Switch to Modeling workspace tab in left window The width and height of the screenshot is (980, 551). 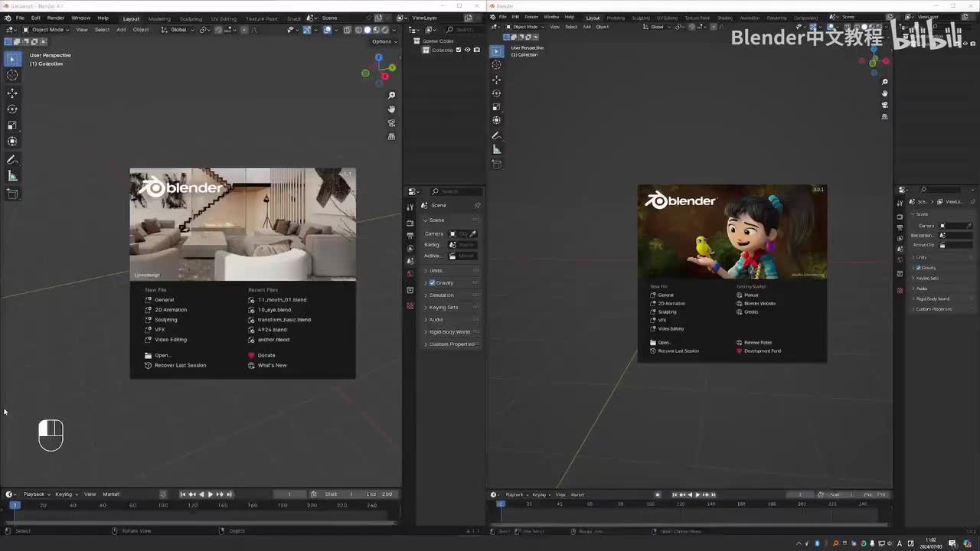(x=159, y=18)
